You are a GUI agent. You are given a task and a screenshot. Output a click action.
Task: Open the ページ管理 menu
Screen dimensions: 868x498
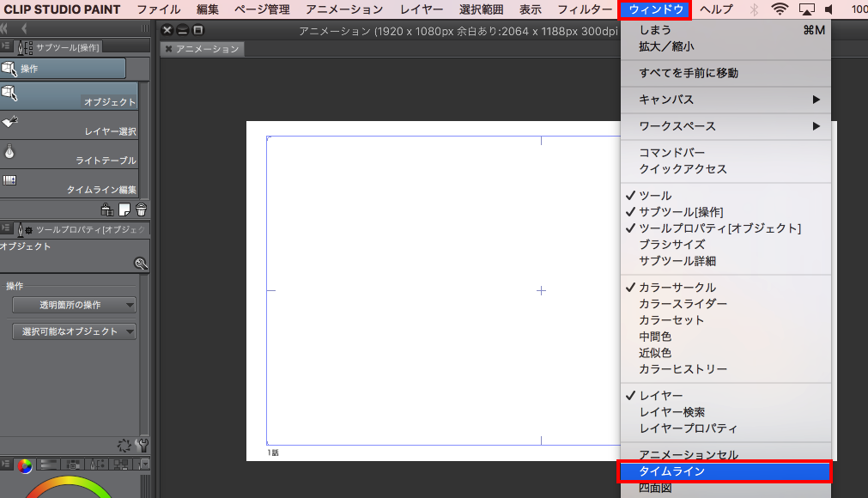point(262,9)
